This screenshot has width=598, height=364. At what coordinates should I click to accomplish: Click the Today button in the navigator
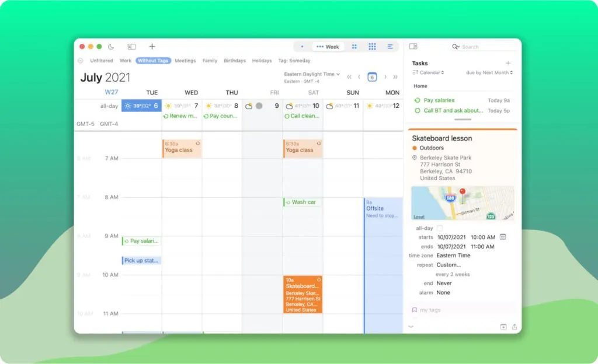pyautogui.click(x=371, y=76)
